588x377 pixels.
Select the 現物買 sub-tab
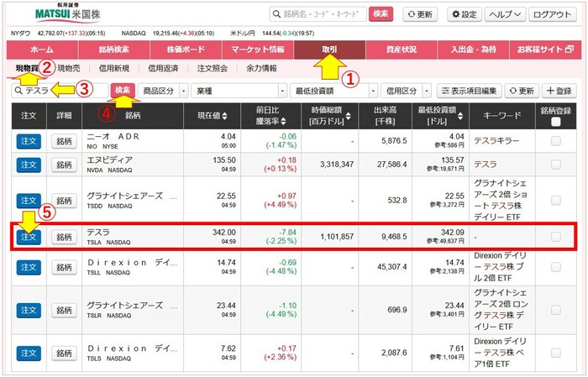pos(27,68)
